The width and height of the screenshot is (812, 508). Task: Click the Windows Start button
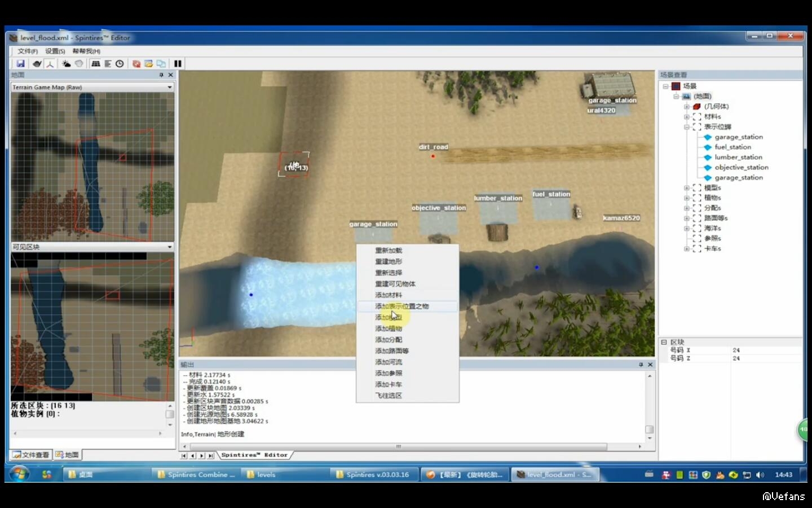(x=19, y=474)
